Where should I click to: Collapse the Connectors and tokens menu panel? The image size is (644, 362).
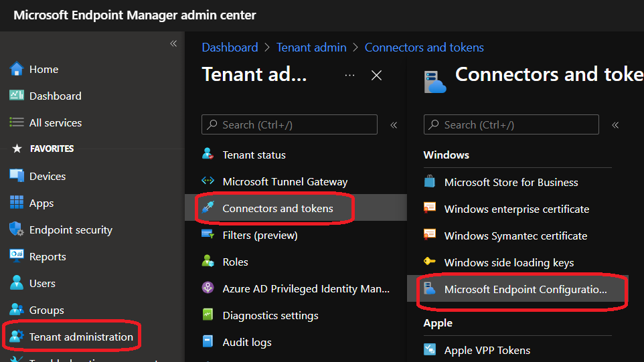[615, 125]
